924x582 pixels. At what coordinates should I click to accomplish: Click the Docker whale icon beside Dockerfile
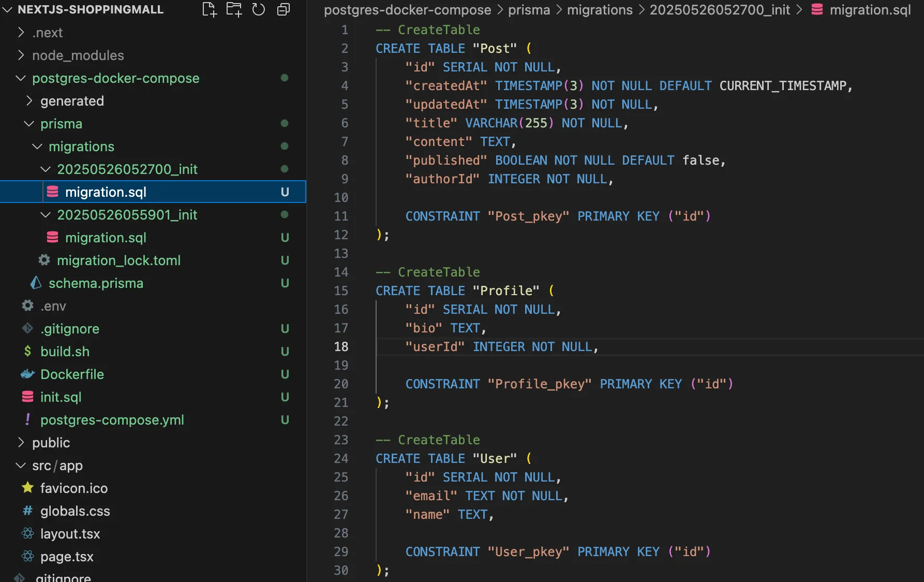point(27,374)
